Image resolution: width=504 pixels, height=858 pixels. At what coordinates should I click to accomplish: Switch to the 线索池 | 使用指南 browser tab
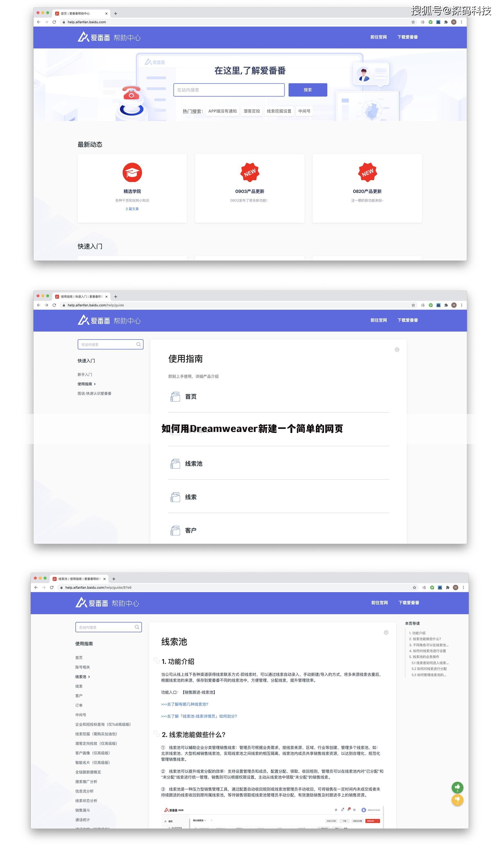(76, 578)
